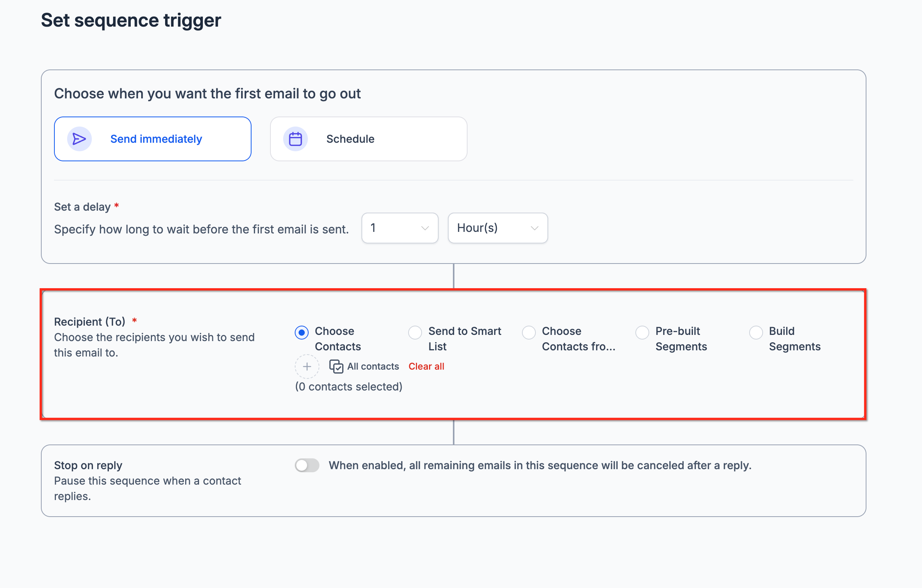The image size is (922, 588).
Task: Enable the Stop on reply toggle
Action: point(307,465)
